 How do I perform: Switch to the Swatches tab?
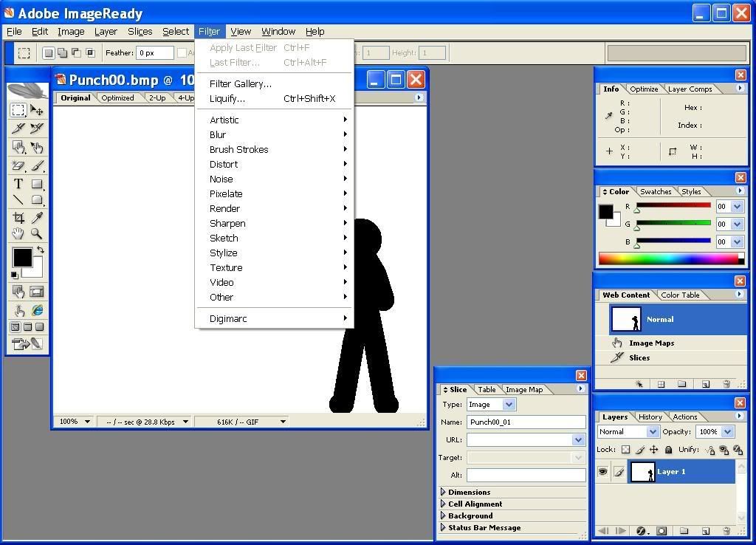655,192
